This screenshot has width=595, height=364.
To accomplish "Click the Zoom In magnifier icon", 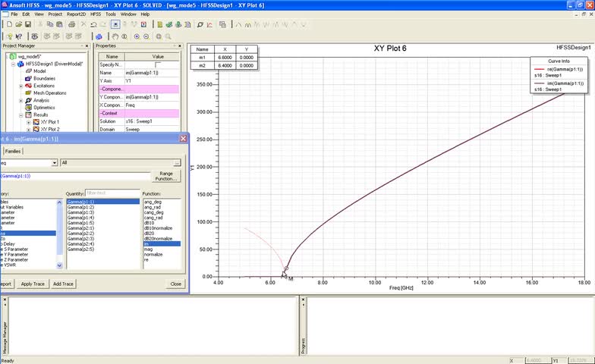I will coord(137,36).
